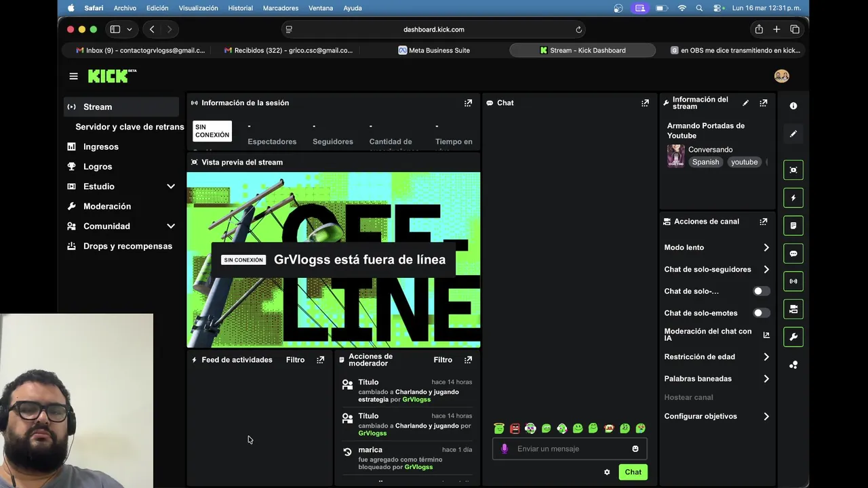Toggle the broadcast signal widget icon in right rail
The height and width of the screenshot is (488, 868).
tap(793, 281)
